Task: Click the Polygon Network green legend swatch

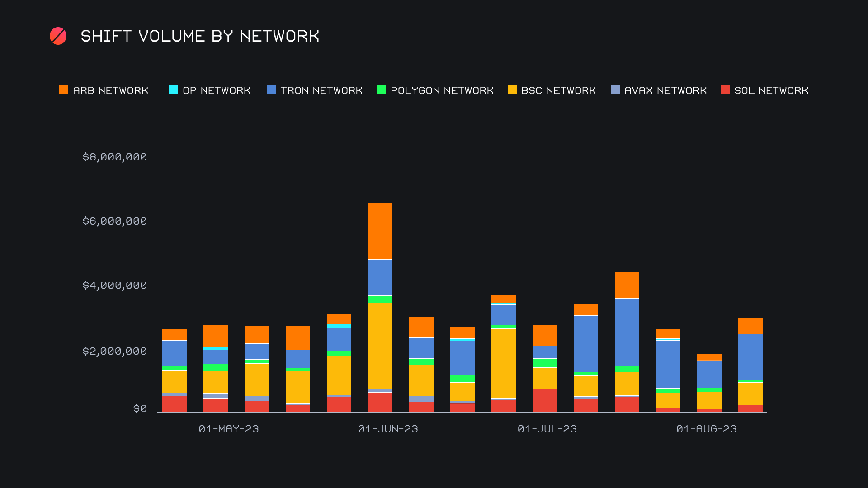Action: (x=382, y=90)
